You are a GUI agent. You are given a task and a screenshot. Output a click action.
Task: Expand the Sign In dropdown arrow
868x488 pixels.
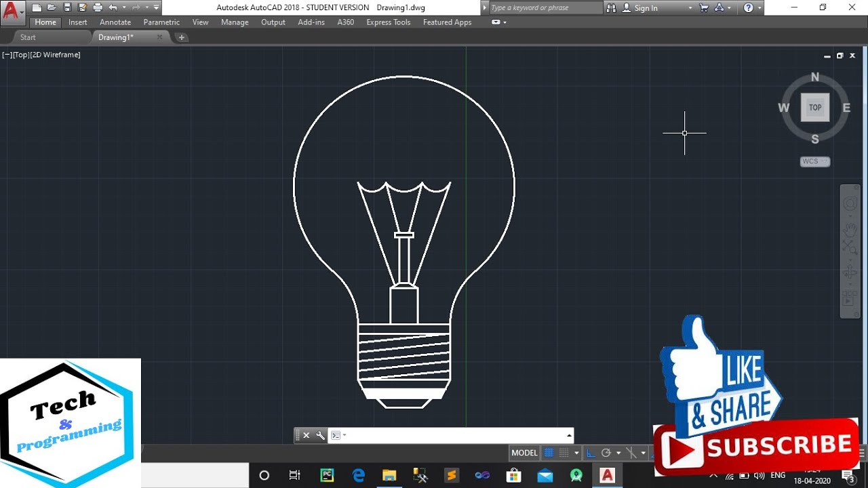pyautogui.click(x=690, y=8)
